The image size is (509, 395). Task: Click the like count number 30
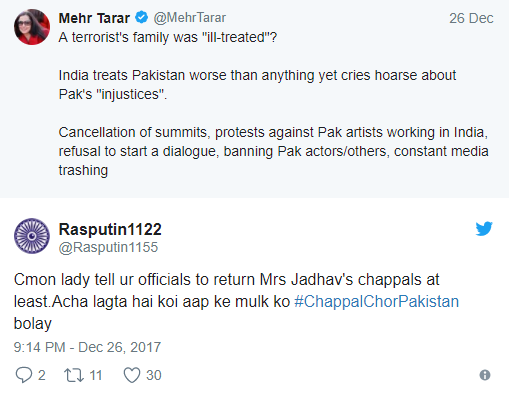click(154, 375)
